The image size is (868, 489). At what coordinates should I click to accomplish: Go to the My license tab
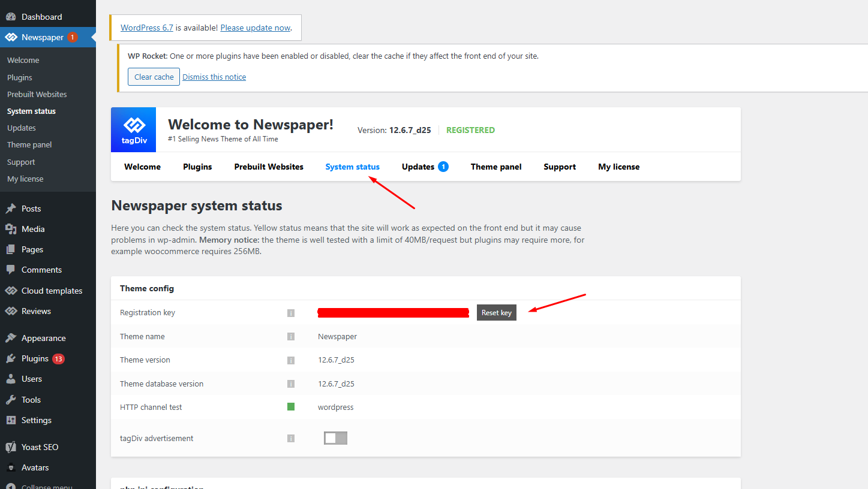coord(618,167)
